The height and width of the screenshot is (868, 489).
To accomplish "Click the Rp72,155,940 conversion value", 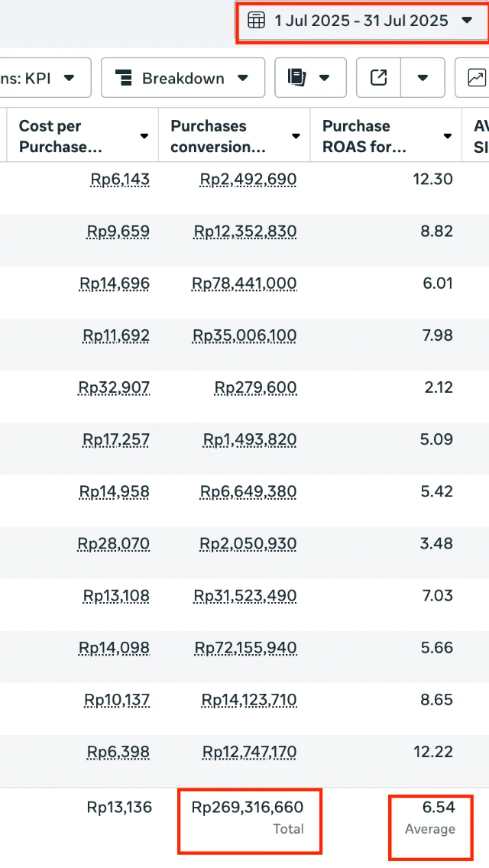I will point(246,648).
